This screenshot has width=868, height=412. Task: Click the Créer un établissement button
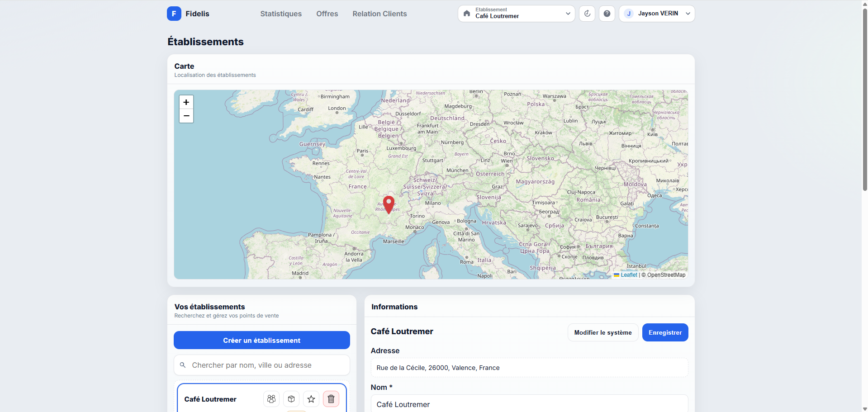tap(261, 340)
